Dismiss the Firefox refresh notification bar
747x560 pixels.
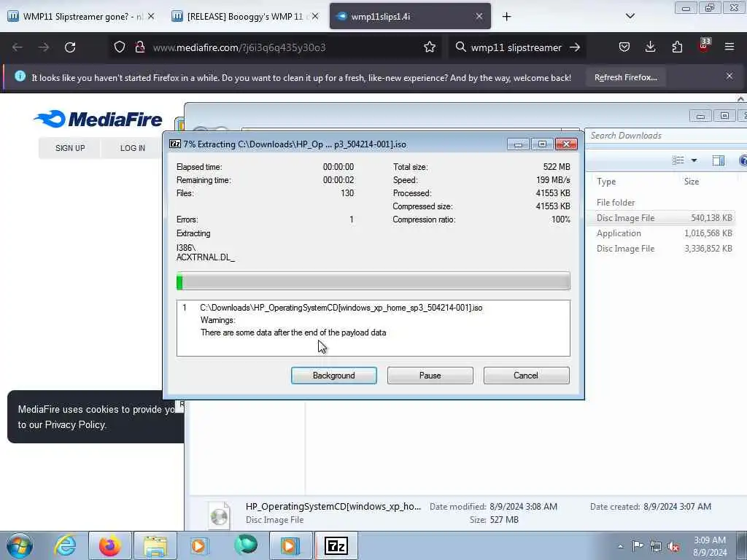coord(729,76)
